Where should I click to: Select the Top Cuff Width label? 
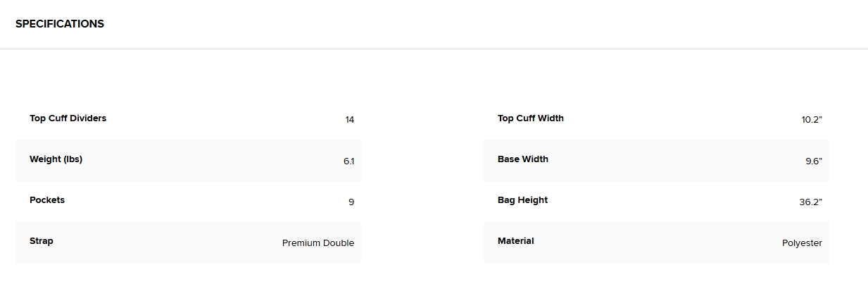pos(531,118)
